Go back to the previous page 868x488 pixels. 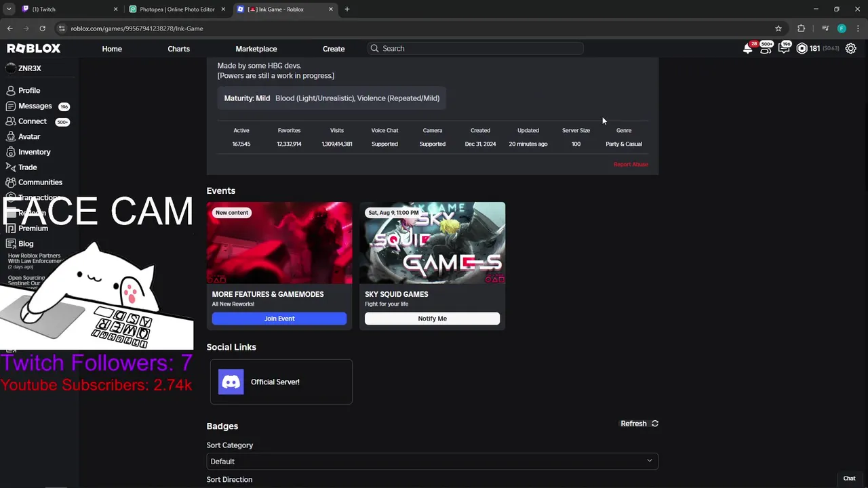(9, 28)
